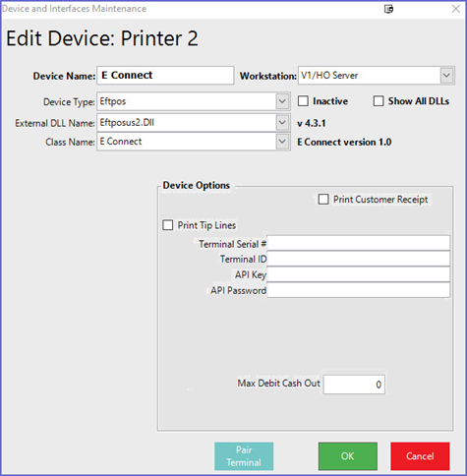Click the red Cancel button
467x476 pixels.
coord(420,456)
